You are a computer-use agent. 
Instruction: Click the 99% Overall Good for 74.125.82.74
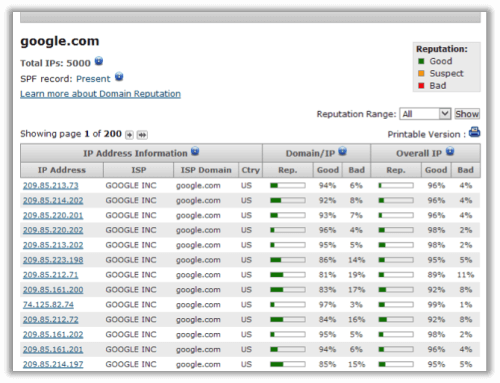[436, 305]
